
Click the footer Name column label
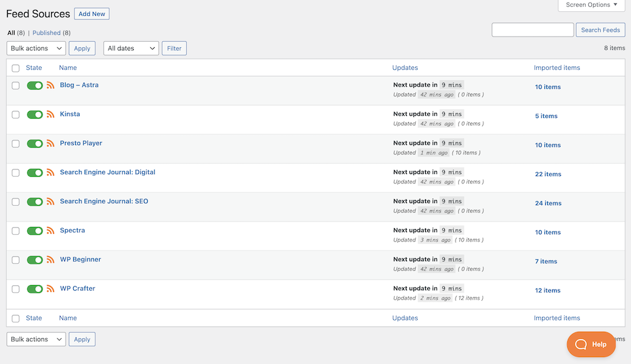pos(68,318)
